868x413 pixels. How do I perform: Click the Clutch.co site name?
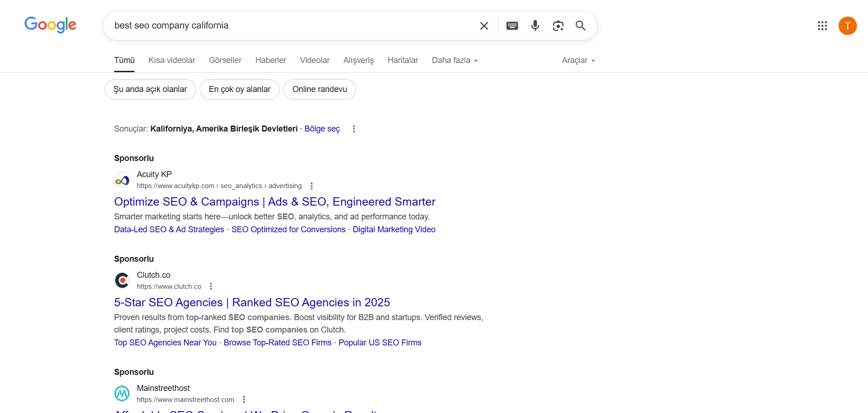coord(154,275)
